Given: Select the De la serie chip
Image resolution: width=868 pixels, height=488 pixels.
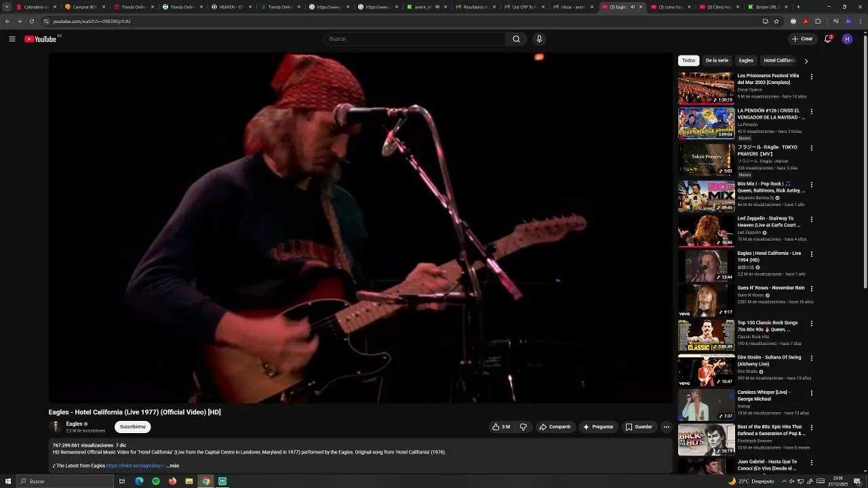Looking at the screenshot, I should (x=717, y=60).
